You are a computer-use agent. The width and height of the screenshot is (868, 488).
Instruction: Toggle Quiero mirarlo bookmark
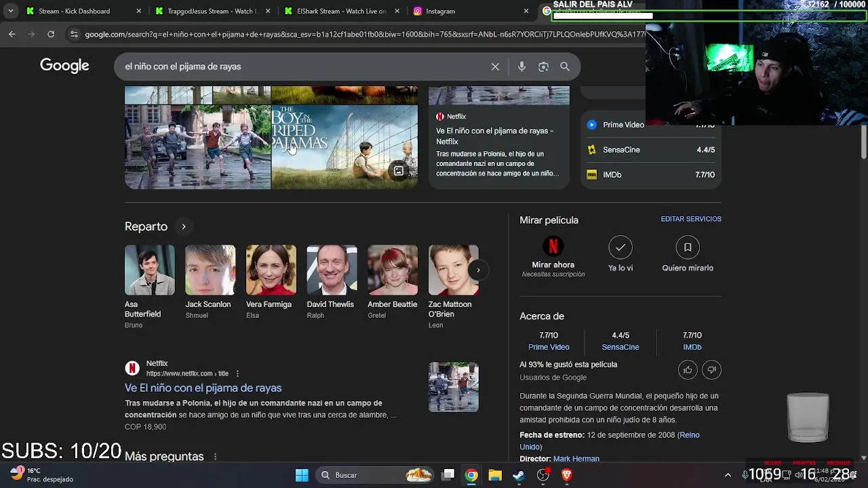[x=688, y=247]
